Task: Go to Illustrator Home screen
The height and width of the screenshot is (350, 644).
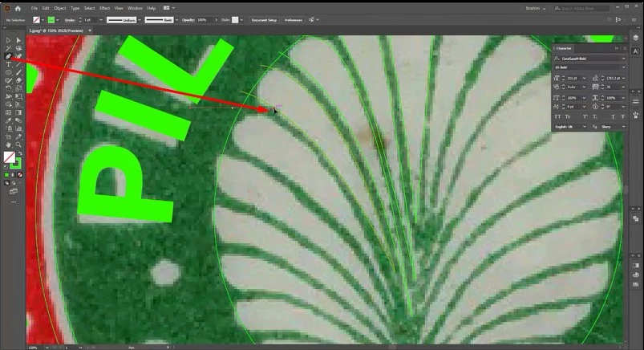Action: click(x=18, y=8)
